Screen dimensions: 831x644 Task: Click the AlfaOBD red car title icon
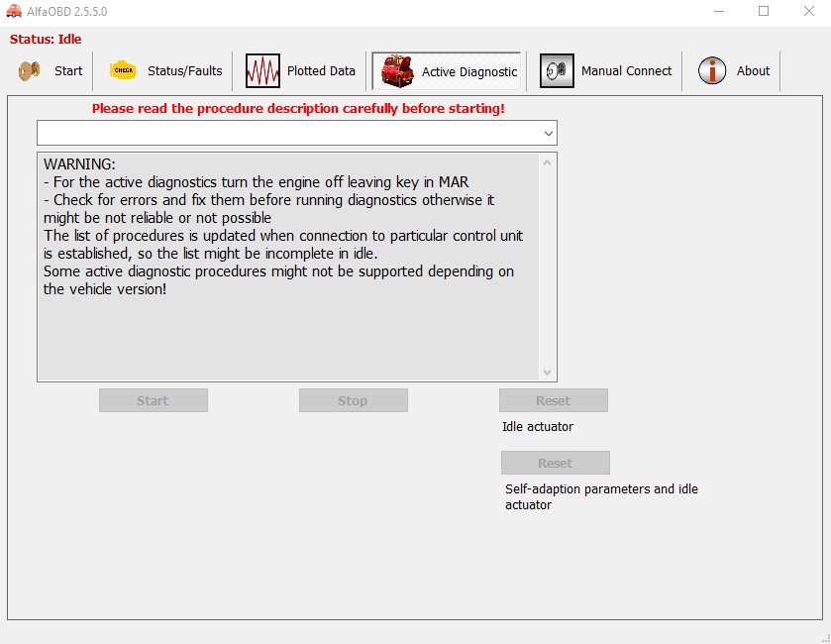click(x=14, y=11)
